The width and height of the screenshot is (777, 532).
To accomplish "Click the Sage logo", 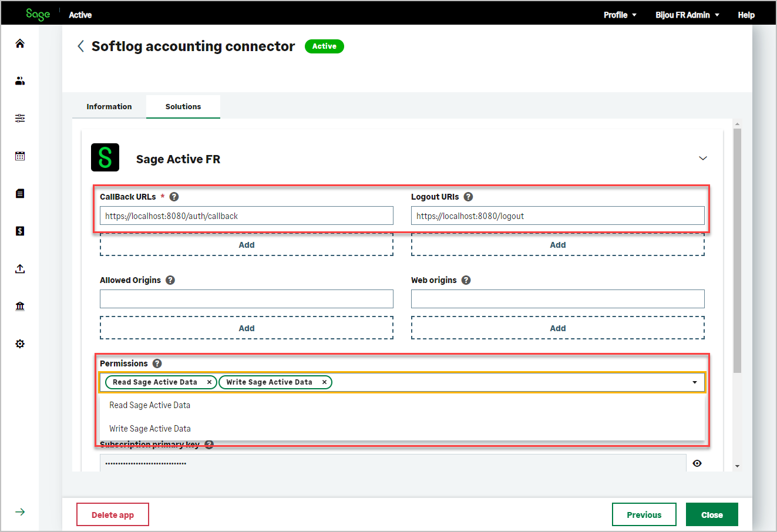I will [x=38, y=14].
